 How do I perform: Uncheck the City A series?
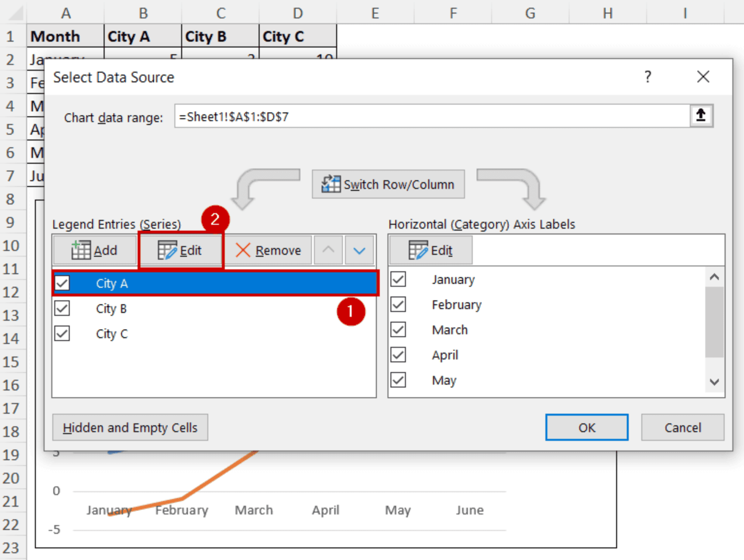pyautogui.click(x=62, y=283)
